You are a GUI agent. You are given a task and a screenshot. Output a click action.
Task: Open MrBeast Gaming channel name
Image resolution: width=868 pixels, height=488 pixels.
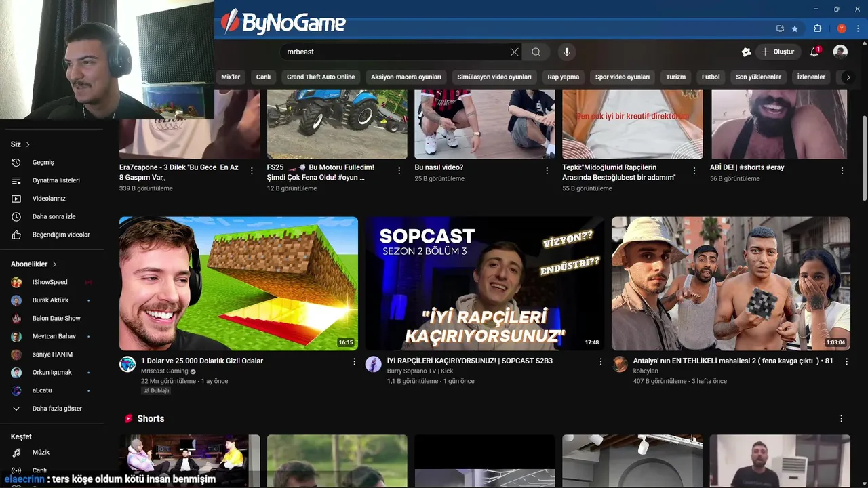coord(164,371)
